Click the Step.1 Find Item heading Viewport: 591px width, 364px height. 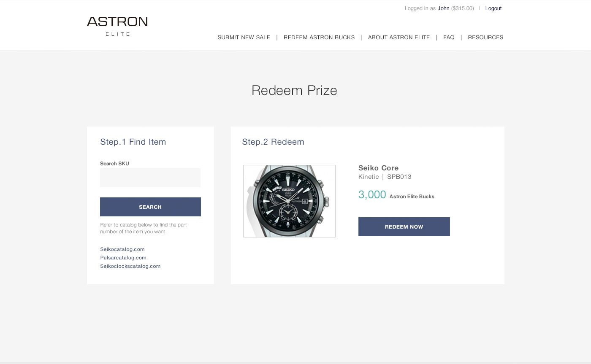133,142
